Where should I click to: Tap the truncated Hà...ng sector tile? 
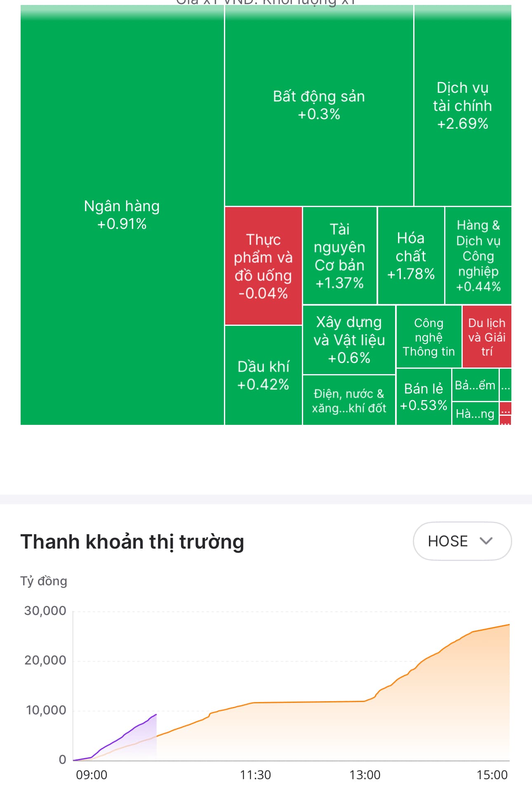(475, 414)
